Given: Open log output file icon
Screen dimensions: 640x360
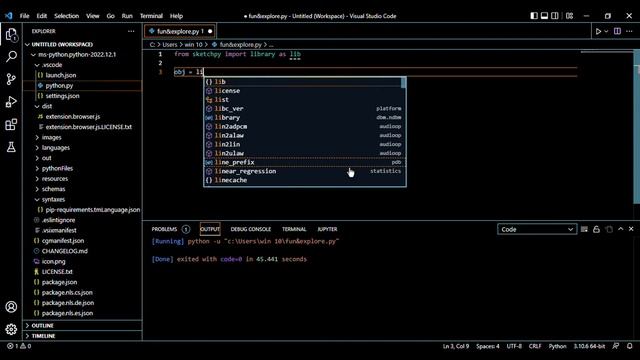Looking at the screenshot, I should pyautogui.click(x=609, y=229).
